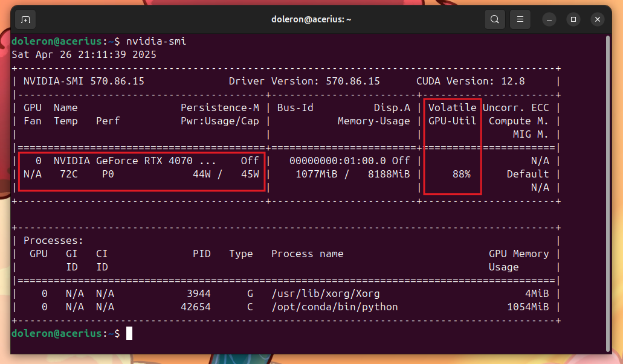
Task: Maximize the terminal window
Action: coord(573,19)
